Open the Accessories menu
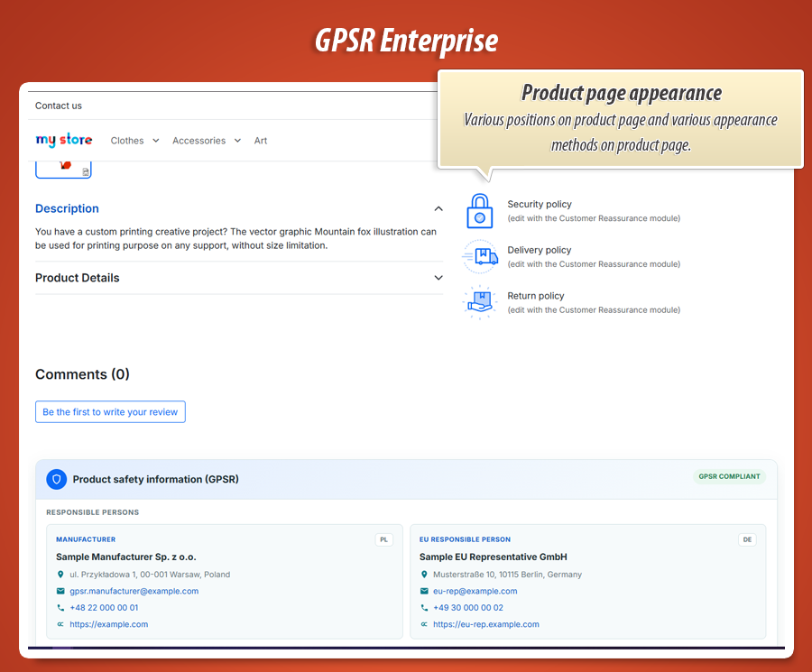 pyautogui.click(x=198, y=141)
